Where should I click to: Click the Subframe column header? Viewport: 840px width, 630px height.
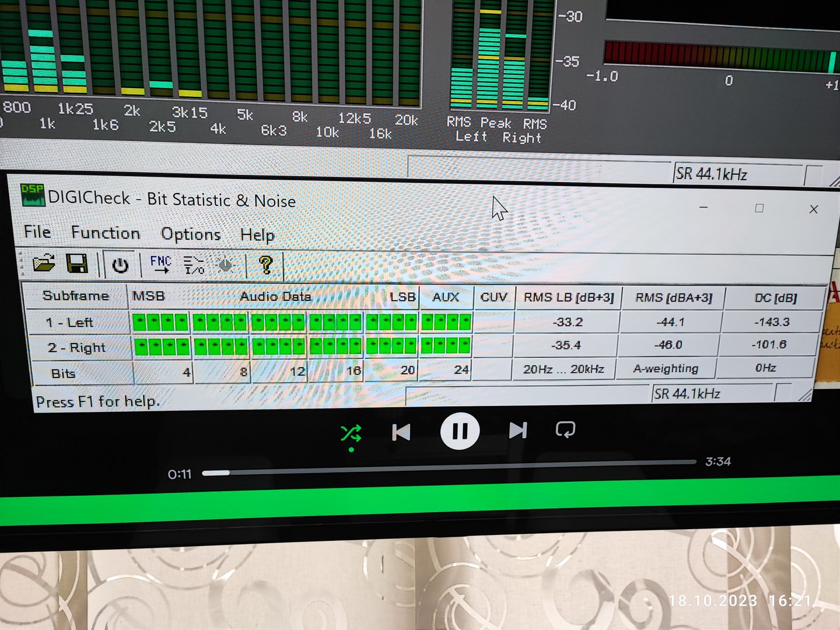point(76,296)
